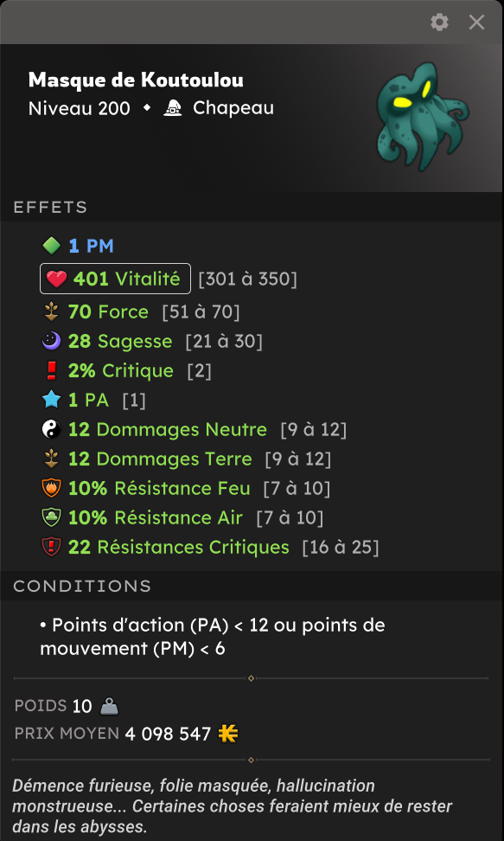Image resolution: width=504 pixels, height=841 pixels.
Task: Click the weight icon next to Poids
Action: 110,706
